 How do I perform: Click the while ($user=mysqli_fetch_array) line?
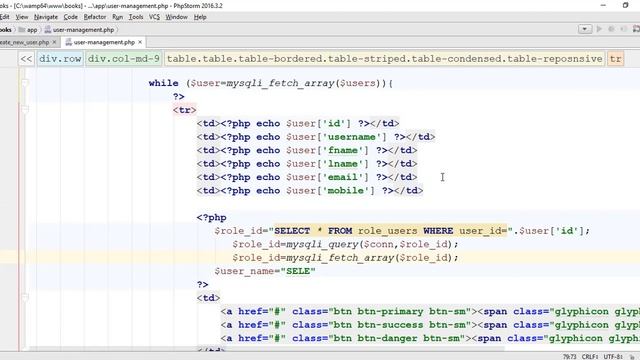pyautogui.click(x=271, y=83)
